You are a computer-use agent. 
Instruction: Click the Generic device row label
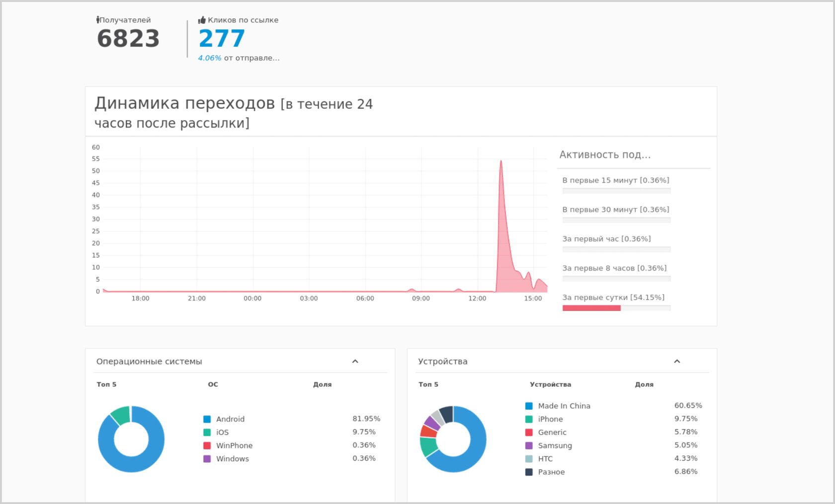pyautogui.click(x=552, y=432)
